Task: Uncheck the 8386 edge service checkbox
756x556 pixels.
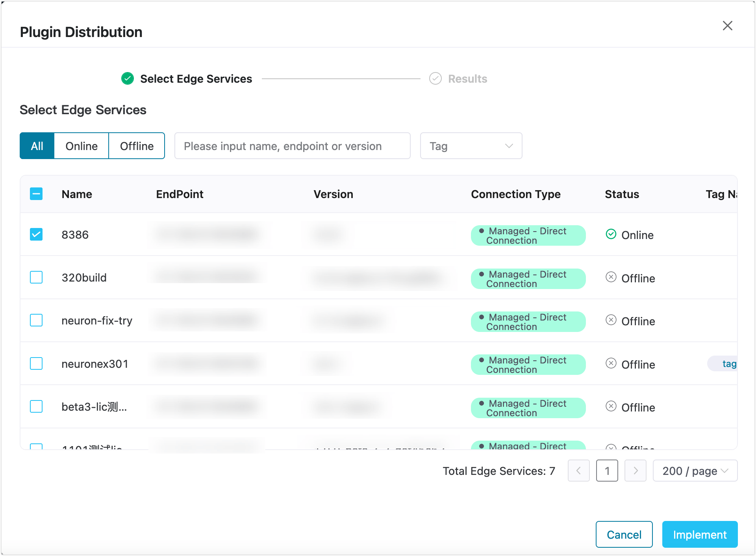Action: [36, 234]
